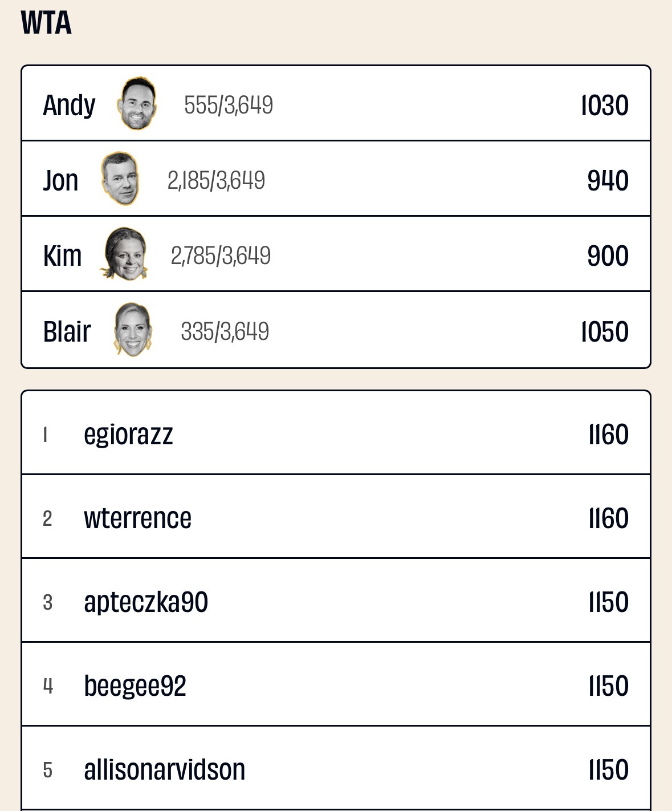Click Andy's rank 555/3,649
The width and height of the screenshot is (672, 811).
tap(229, 105)
